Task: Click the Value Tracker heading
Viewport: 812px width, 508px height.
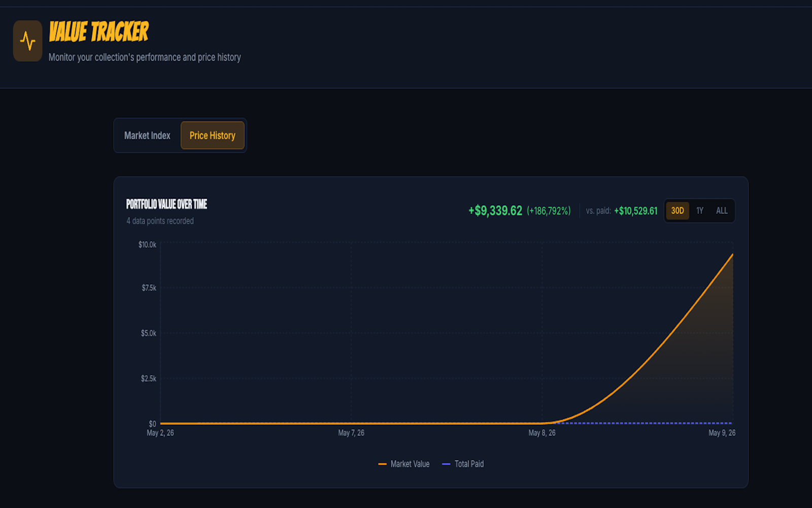Action: [99, 31]
